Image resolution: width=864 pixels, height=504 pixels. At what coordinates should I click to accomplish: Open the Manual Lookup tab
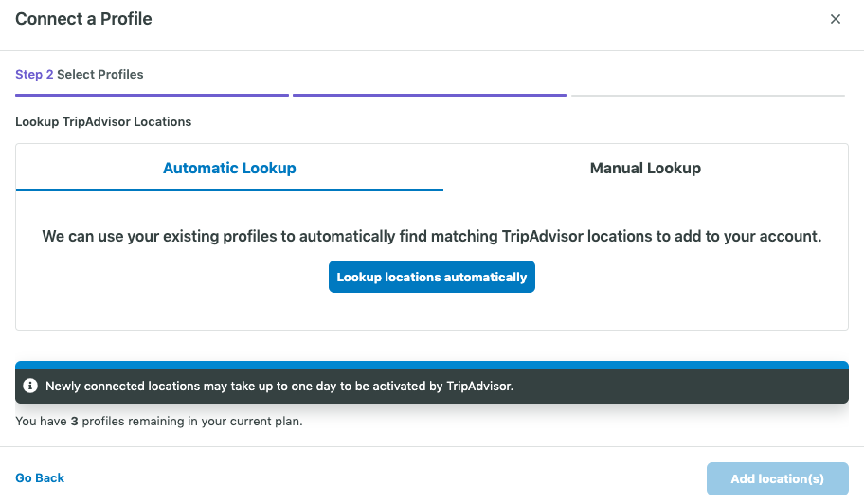click(645, 168)
